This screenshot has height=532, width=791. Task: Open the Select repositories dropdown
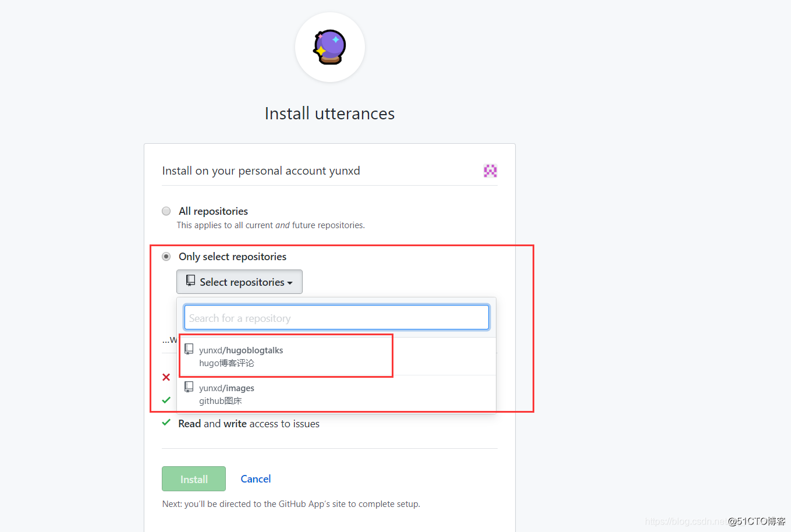[x=239, y=282]
